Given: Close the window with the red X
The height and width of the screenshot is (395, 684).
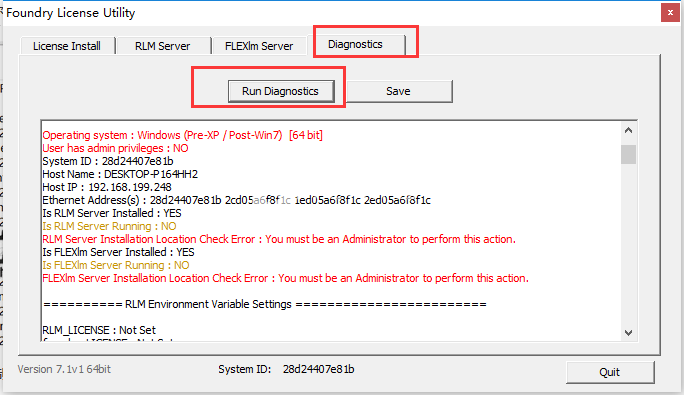Looking at the screenshot, I should [670, 13].
